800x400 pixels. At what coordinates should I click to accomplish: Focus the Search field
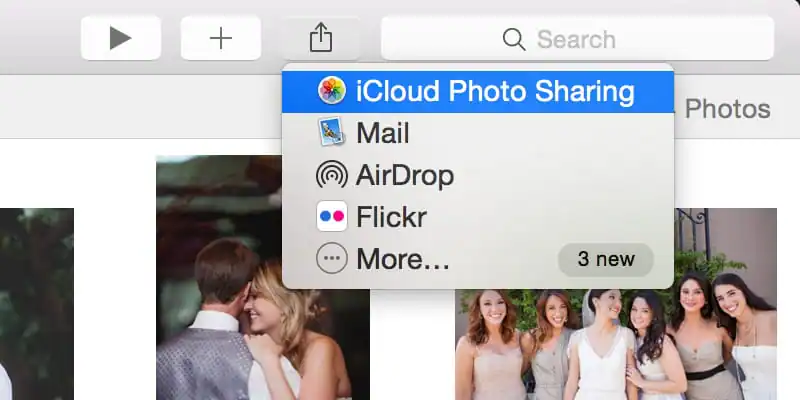pyautogui.click(x=578, y=38)
